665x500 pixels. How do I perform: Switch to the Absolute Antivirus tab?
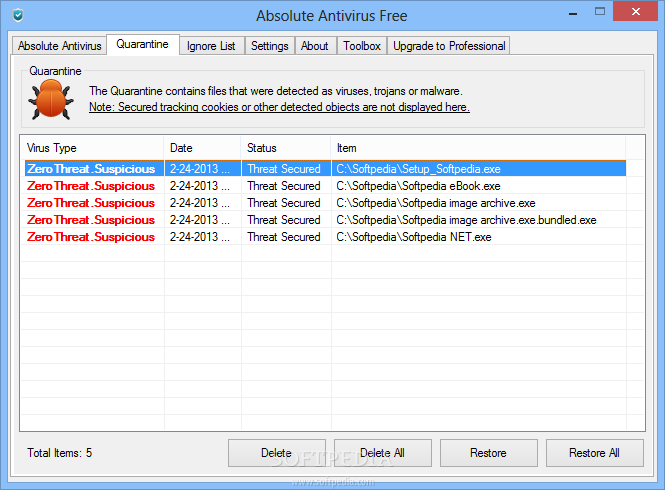pyautogui.click(x=59, y=46)
